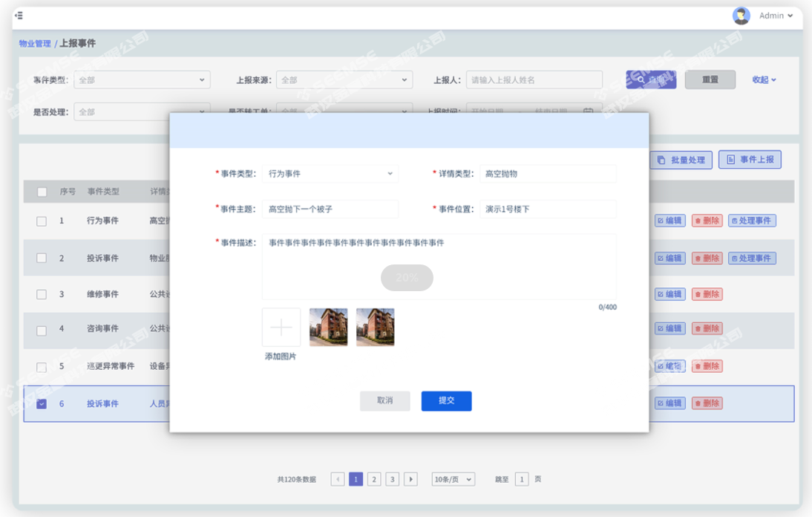This screenshot has height=517, width=812.
Task: Focus the 上报人 name input
Action: point(534,79)
